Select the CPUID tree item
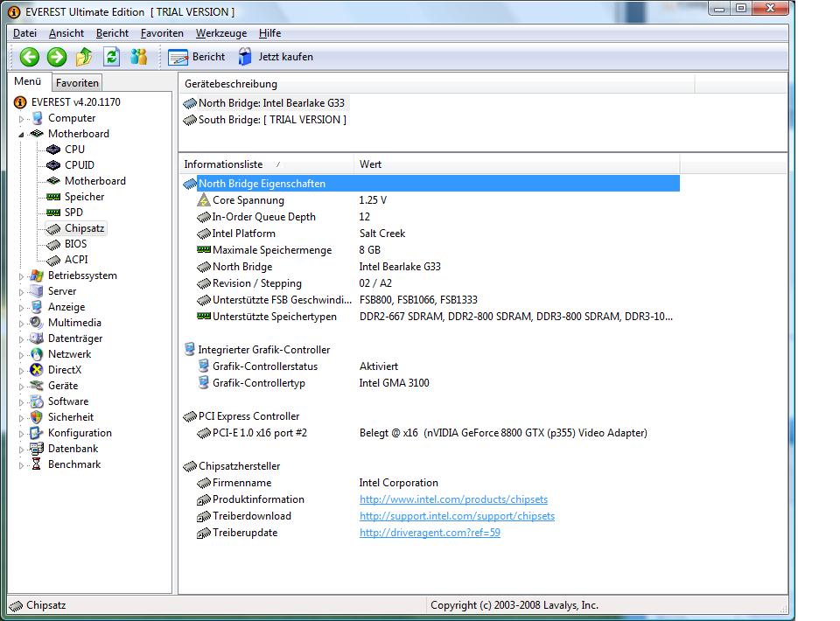 pyautogui.click(x=80, y=165)
